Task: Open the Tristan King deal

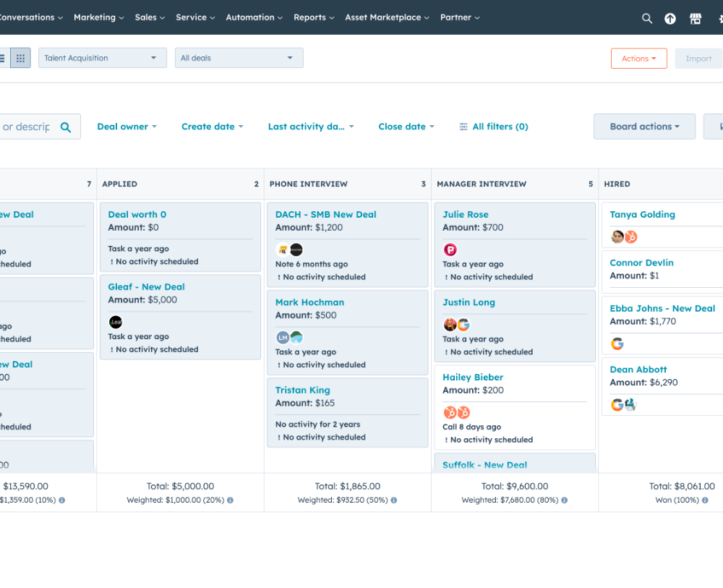Action: coord(302,390)
